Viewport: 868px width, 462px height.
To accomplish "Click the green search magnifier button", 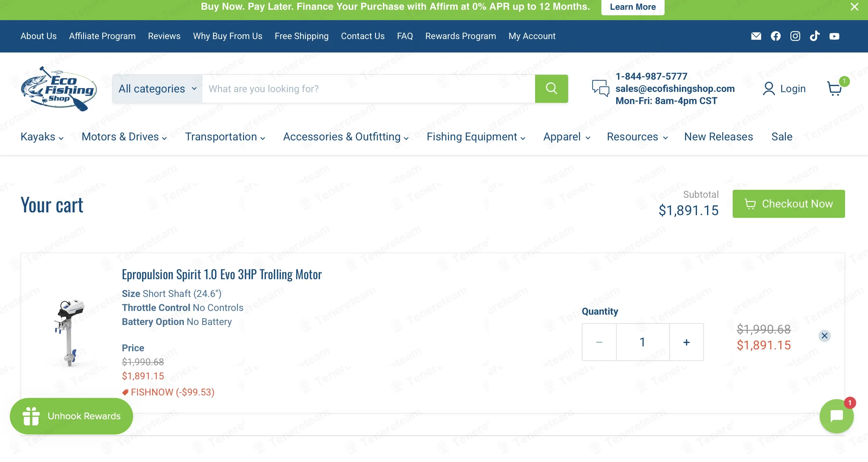I will pos(551,88).
